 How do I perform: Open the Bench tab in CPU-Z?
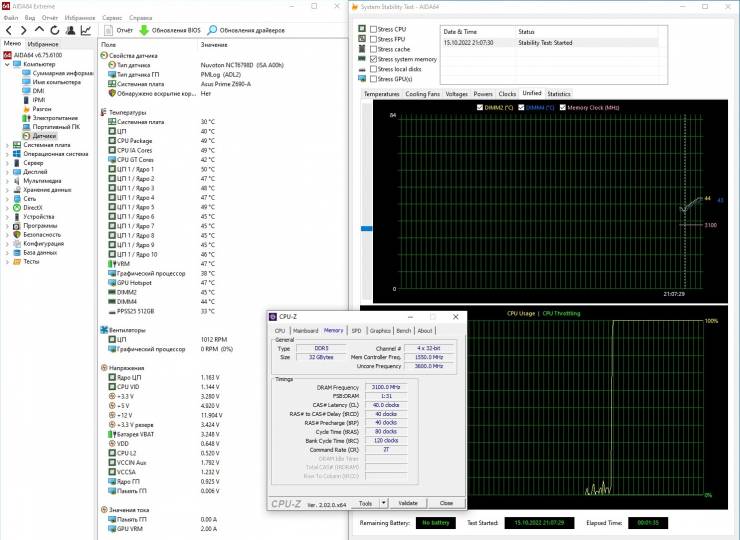[x=404, y=331]
